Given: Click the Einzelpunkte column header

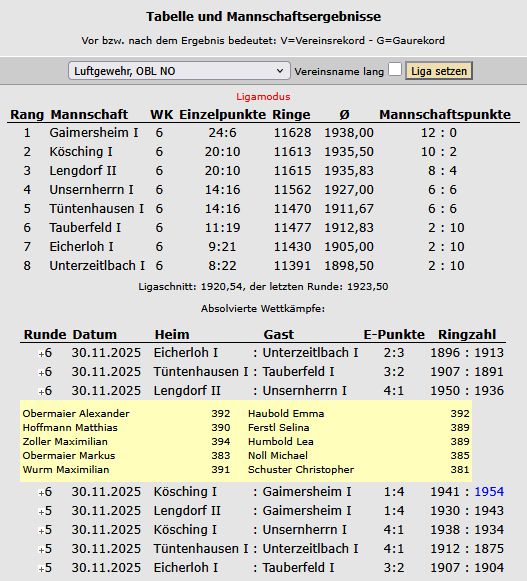Looking at the screenshot, I should pyautogui.click(x=222, y=114).
